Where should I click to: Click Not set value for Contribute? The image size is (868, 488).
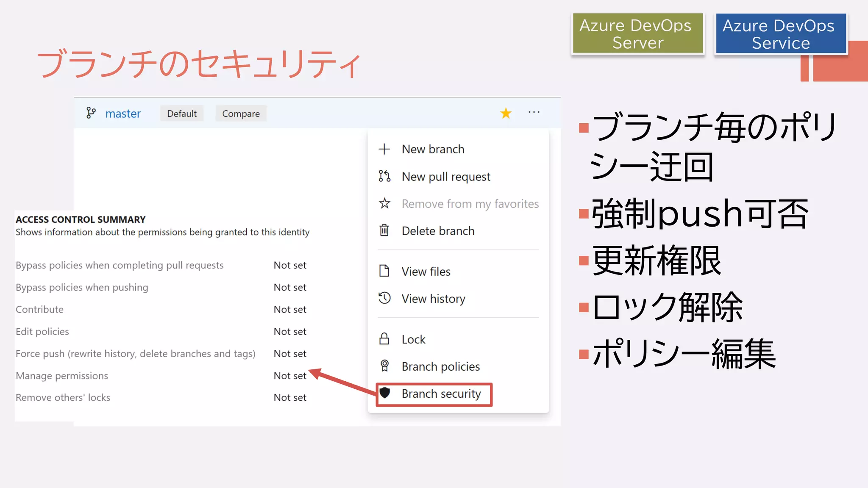pos(290,309)
